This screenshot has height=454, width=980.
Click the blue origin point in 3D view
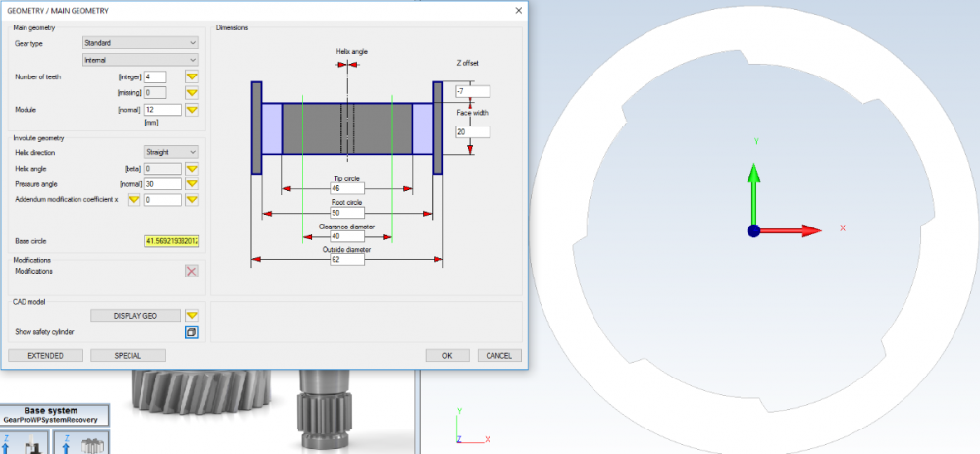pyautogui.click(x=753, y=231)
